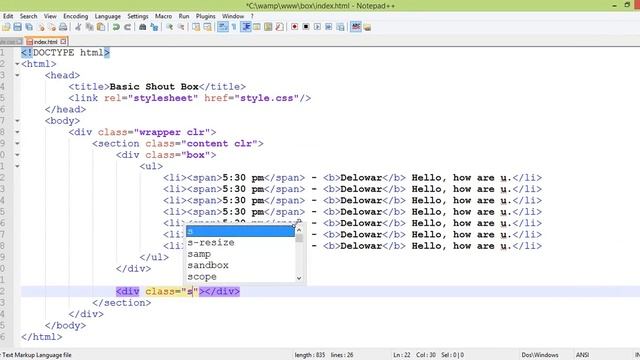The height and width of the screenshot is (360, 640).
Task: Save the current file with Save icon
Action: point(18,27)
